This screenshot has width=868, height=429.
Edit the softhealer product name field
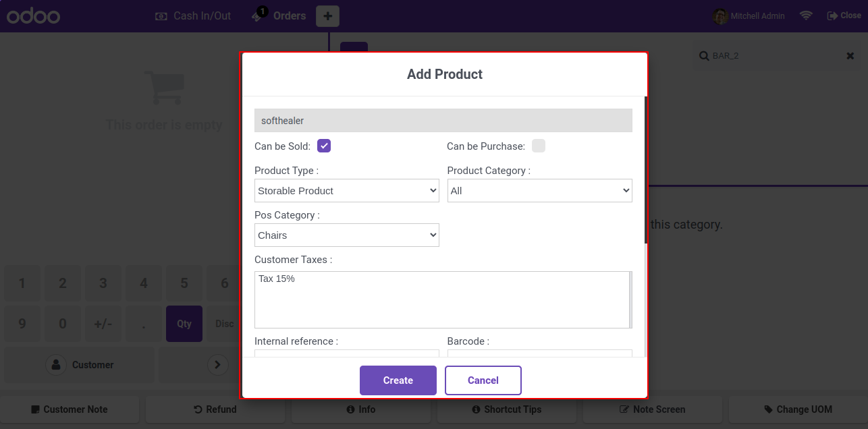(x=443, y=121)
